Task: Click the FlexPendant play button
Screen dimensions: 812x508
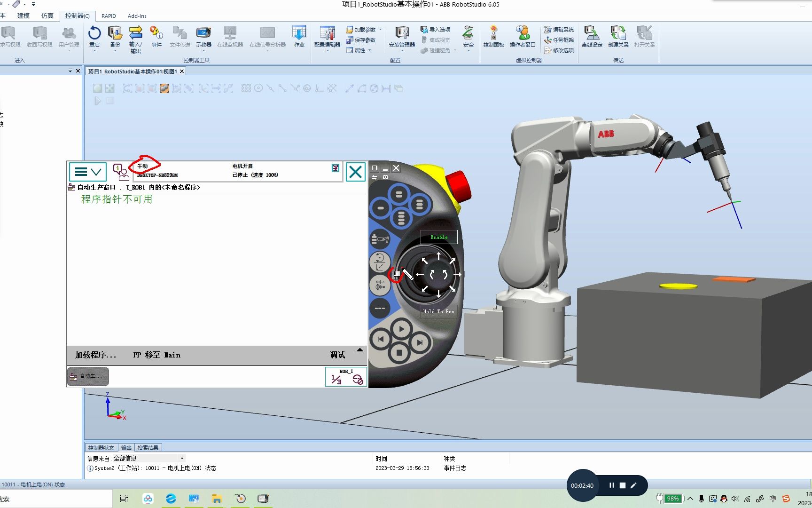Action: pos(401,329)
